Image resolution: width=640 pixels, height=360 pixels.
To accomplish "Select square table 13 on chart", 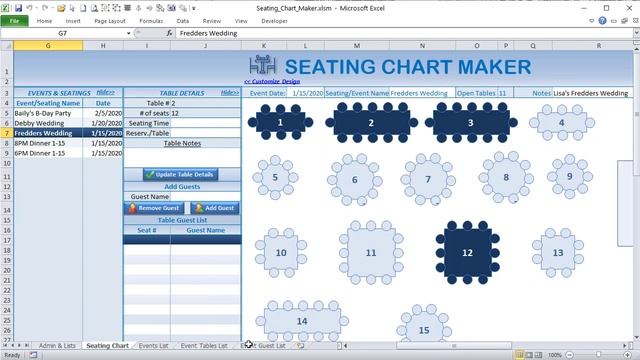I will pyautogui.click(x=558, y=253).
